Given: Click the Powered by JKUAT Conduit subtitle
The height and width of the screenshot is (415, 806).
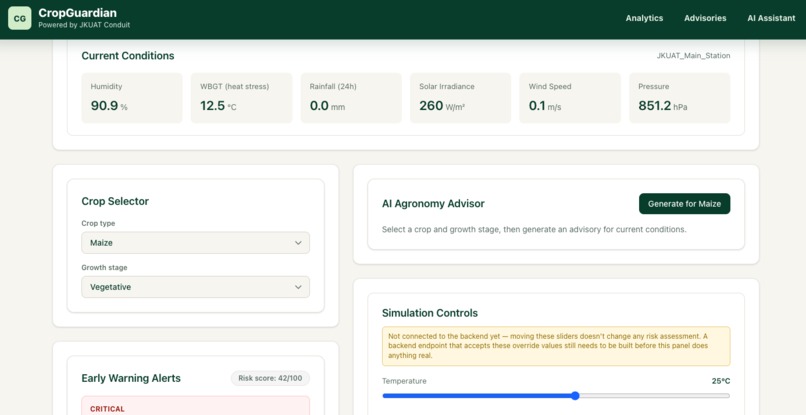Looking at the screenshot, I should coord(84,25).
